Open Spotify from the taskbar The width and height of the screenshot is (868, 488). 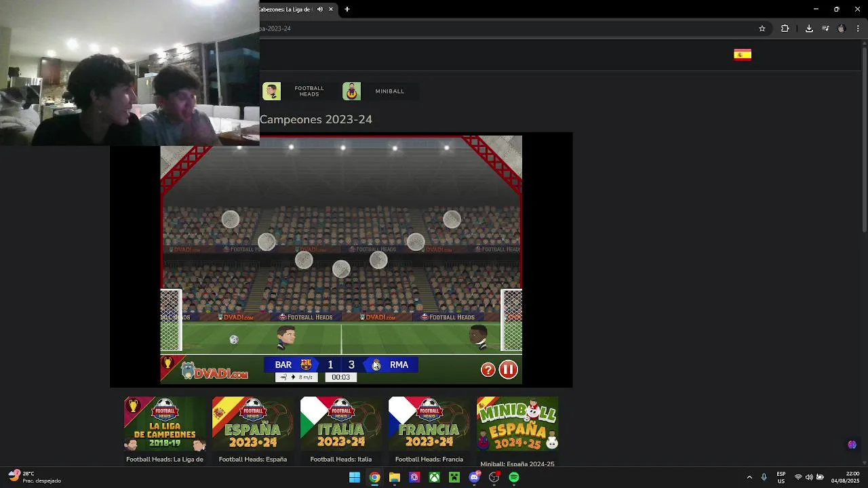coord(514,478)
